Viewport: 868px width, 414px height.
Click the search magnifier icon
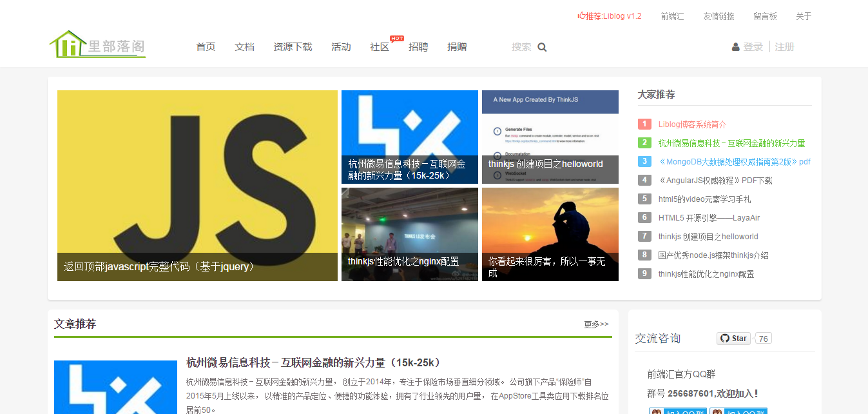coord(542,47)
